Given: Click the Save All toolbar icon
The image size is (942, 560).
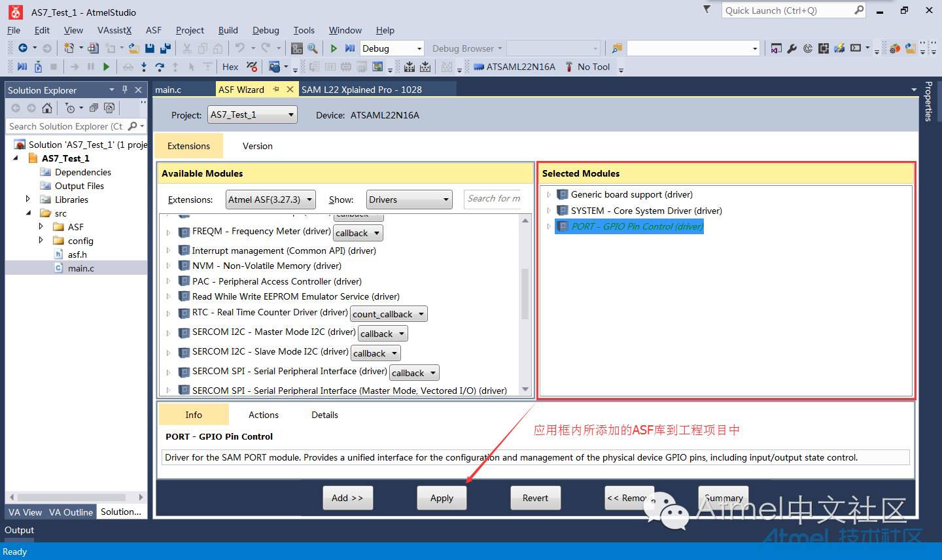Looking at the screenshot, I should tap(165, 48).
